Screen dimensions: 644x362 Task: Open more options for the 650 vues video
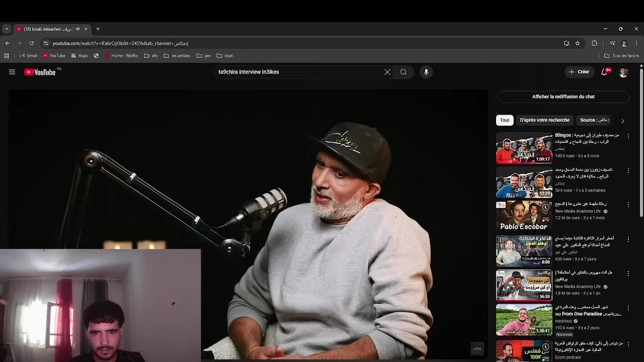click(x=628, y=239)
